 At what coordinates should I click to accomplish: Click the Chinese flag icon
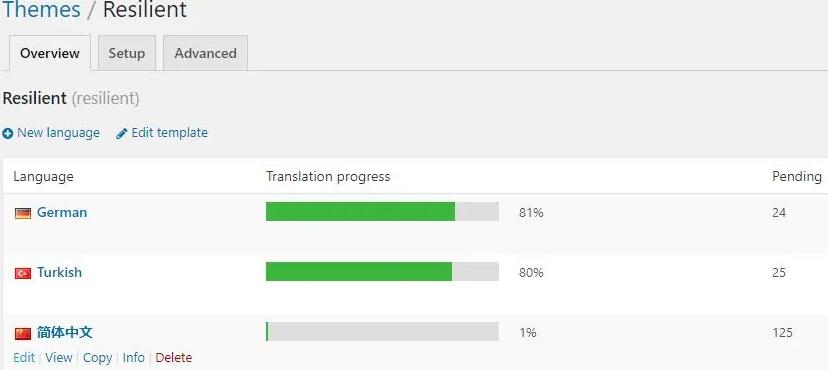pyautogui.click(x=23, y=333)
